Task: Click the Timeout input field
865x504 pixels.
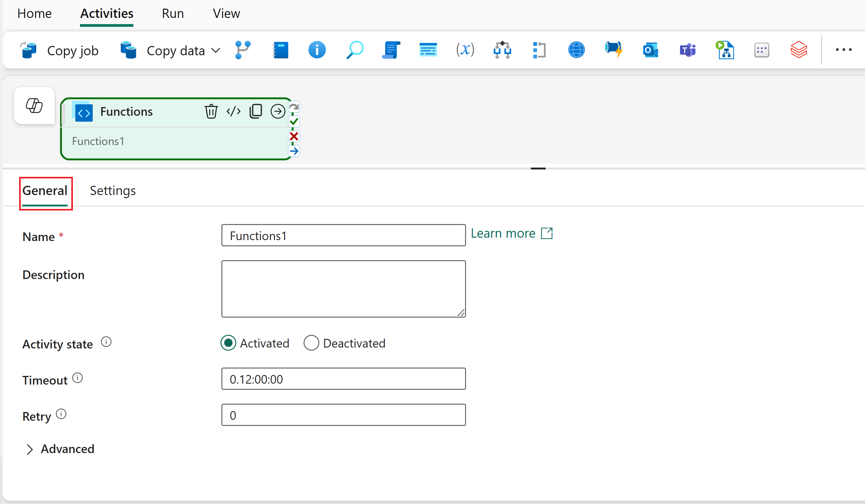Action: tap(343, 379)
